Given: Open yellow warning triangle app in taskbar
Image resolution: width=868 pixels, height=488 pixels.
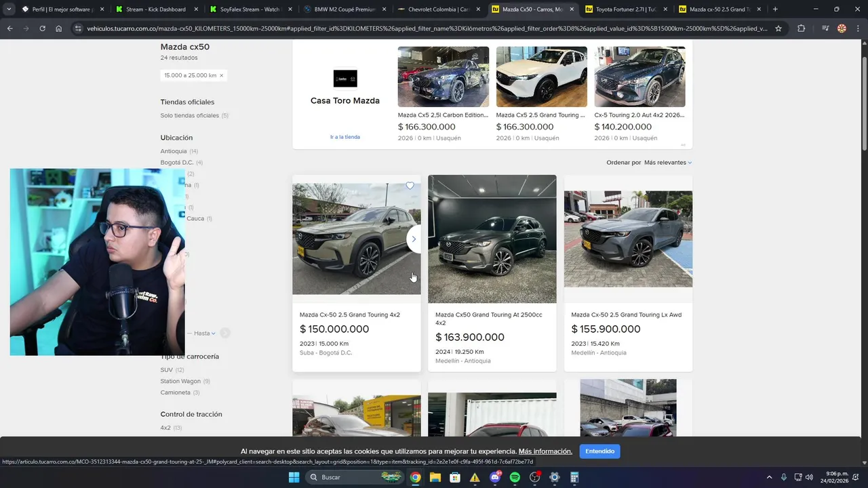Looking at the screenshot, I should tap(475, 477).
